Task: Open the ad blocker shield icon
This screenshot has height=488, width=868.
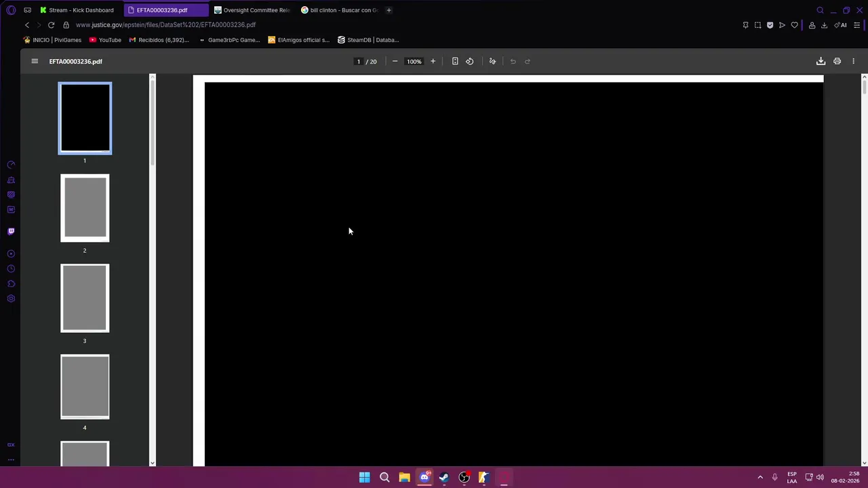Action: tap(770, 25)
